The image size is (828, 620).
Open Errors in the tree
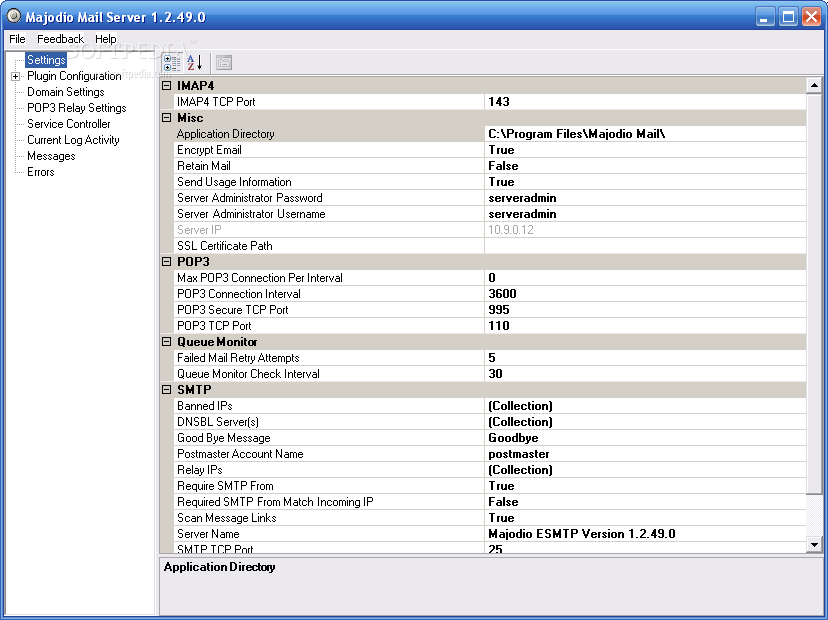[x=41, y=172]
